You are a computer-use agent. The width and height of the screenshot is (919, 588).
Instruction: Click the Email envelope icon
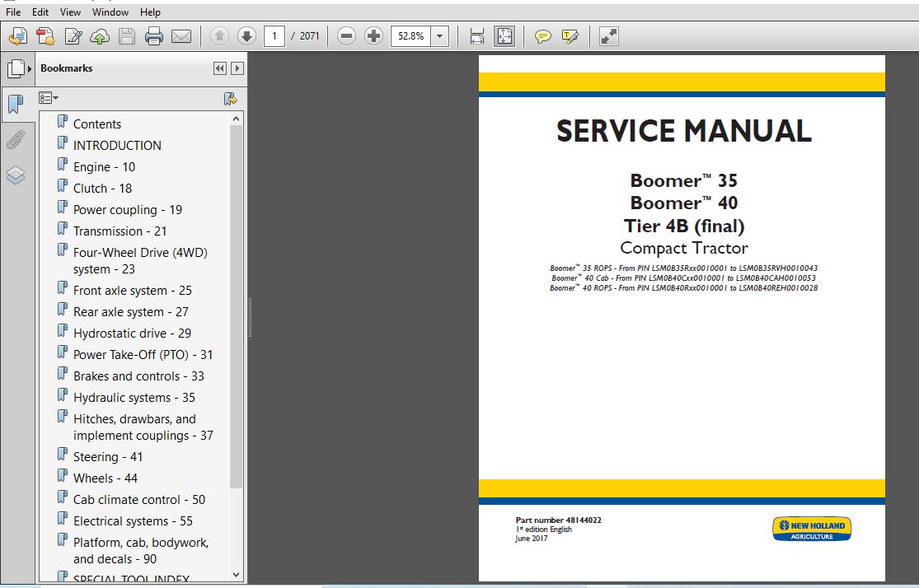pyautogui.click(x=181, y=36)
